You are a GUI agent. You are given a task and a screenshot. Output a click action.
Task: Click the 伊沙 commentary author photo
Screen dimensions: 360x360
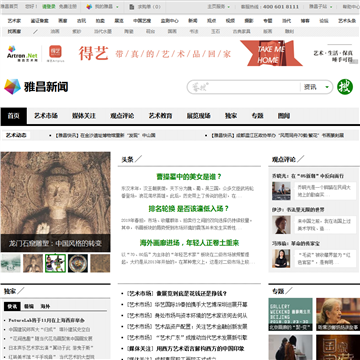[x=281, y=225]
